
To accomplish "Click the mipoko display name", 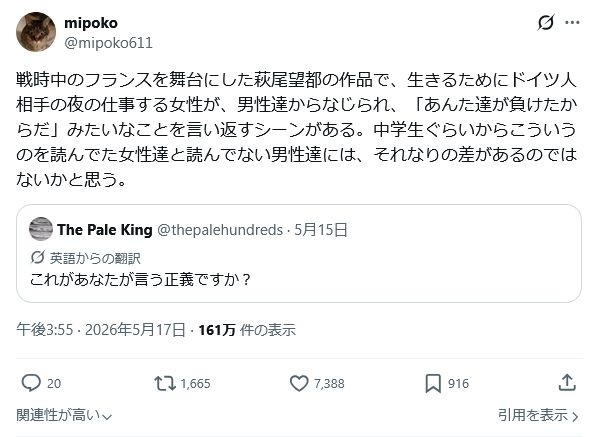I will [91, 23].
